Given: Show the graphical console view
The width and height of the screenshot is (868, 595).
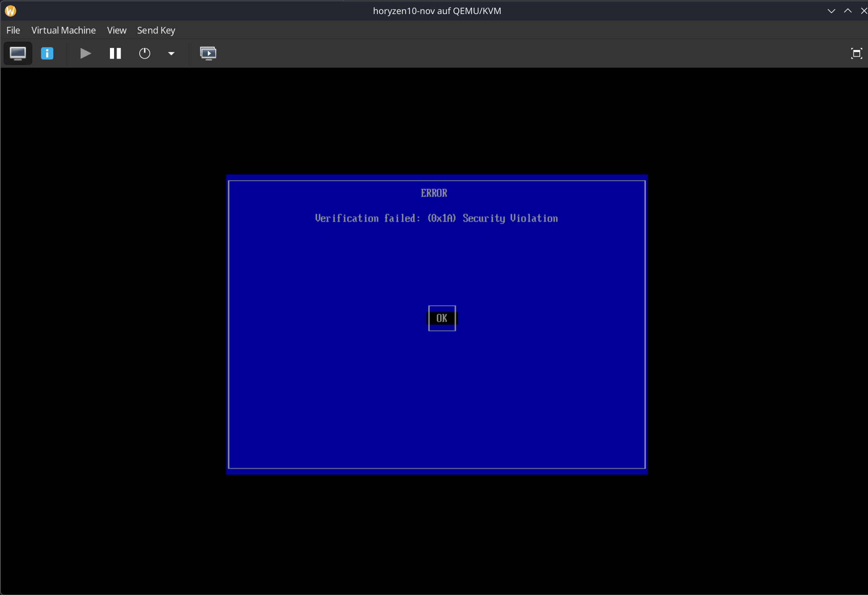Looking at the screenshot, I should [18, 53].
